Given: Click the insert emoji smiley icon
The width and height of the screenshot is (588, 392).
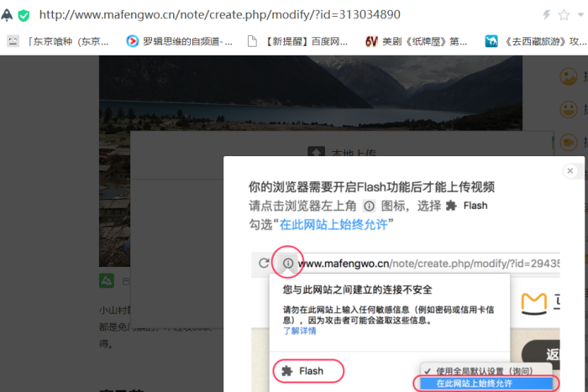Looking at the screenshot, I should coord(569,109).
